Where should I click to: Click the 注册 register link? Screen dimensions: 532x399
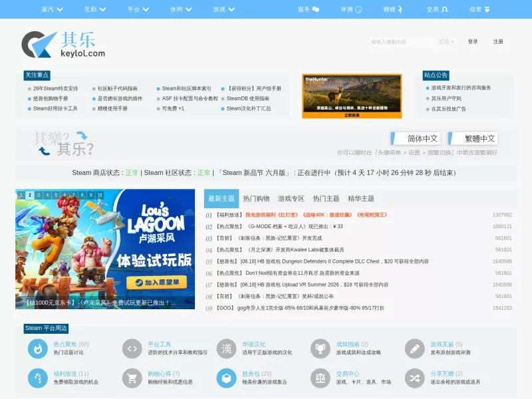(498, 41)
